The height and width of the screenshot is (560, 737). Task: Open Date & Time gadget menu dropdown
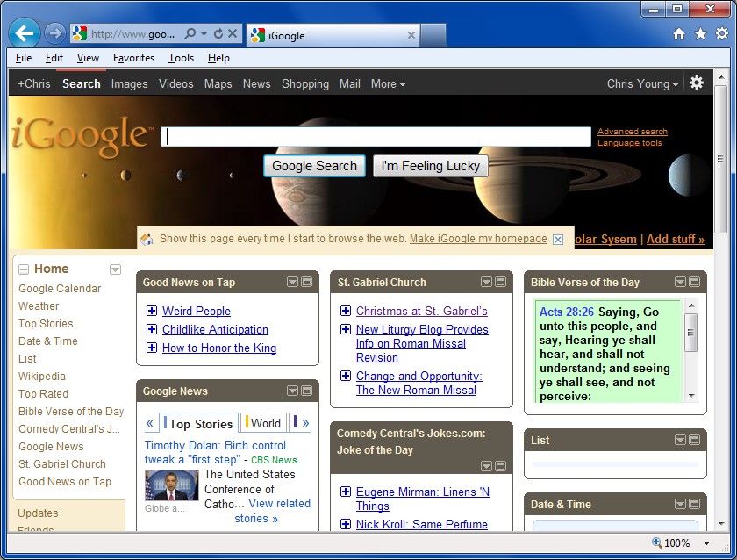pos(680,504)
